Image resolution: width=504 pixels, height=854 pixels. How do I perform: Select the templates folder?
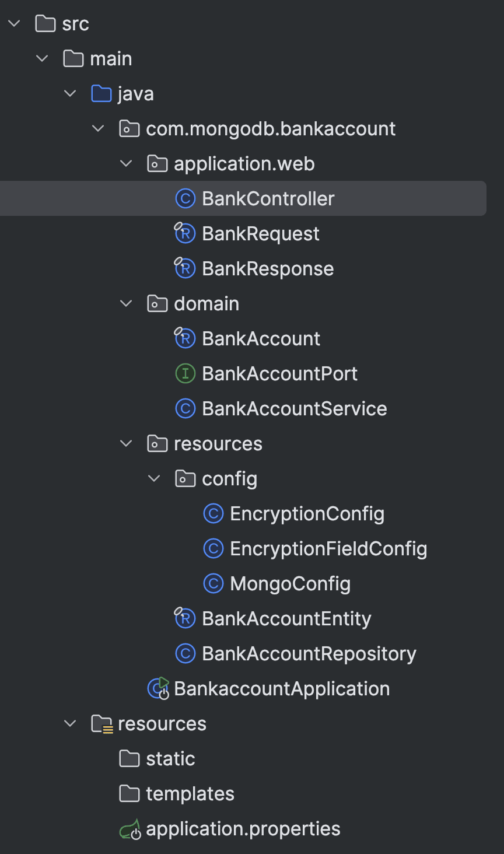[x=190, y=794]
